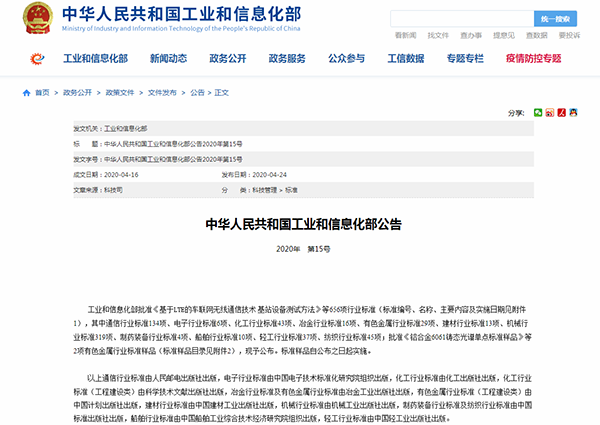Click 正文 in breadcrumb
Screen dimensions: 600x425
tap(222, 93)
